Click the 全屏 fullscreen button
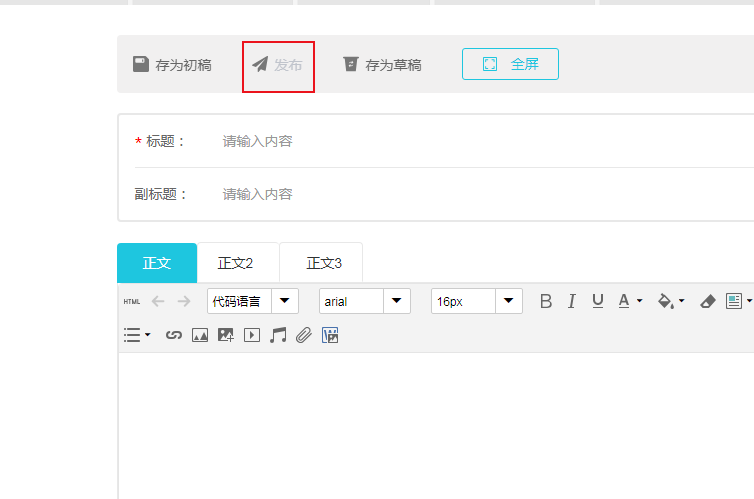The width and height of the screenshot is (754, 499). click(x=510, y=64)
